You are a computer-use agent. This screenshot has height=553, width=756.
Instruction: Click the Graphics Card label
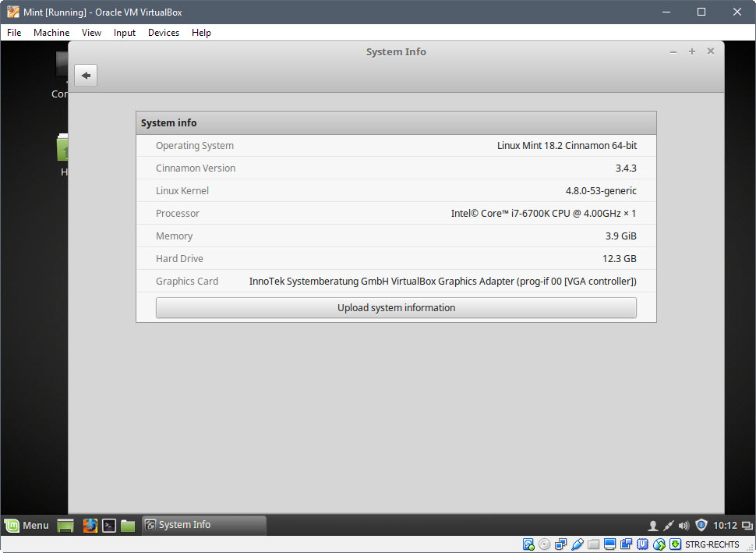(x=187, y=282)
